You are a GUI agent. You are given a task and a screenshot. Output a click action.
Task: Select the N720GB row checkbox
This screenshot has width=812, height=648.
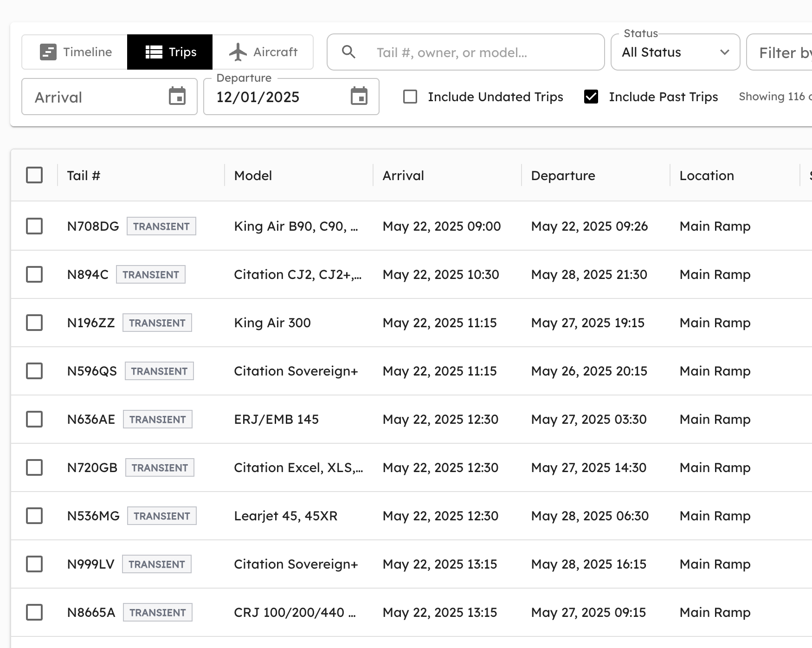coord(34,467)
